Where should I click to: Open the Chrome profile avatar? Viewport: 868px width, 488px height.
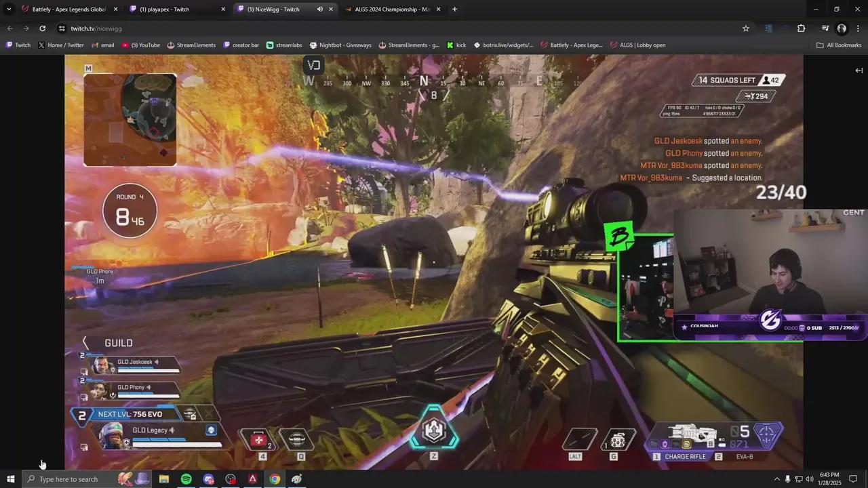(842, 28)
